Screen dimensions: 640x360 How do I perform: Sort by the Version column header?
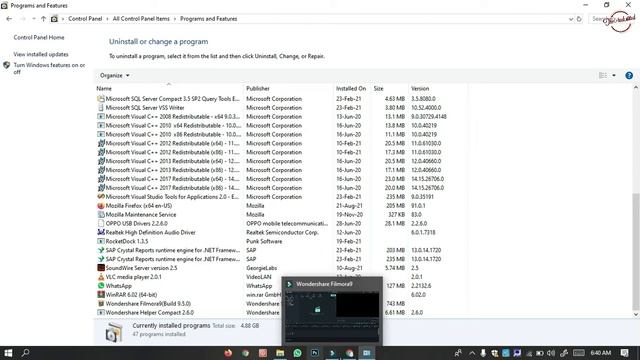[x=438, y=88]
